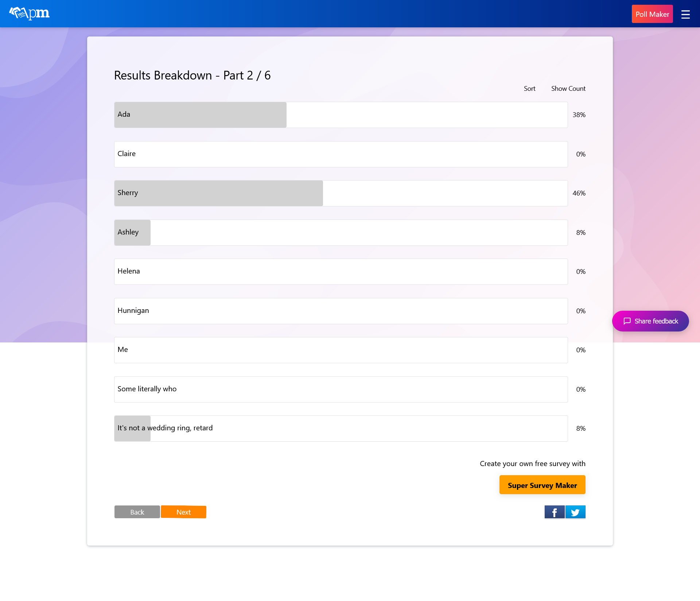Select the Ashley result row
The height and width of the screenshot is (601, 700).
pyautogui.click(x=341, y=233)
